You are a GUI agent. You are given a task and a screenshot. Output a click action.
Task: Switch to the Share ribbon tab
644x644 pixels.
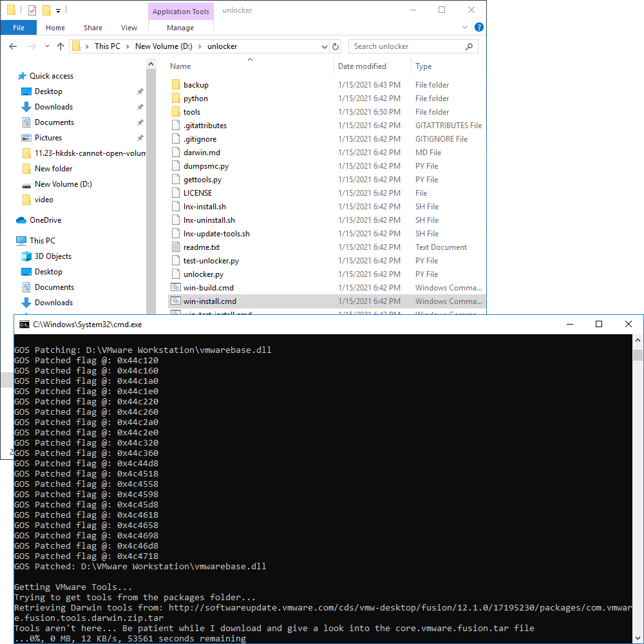point(93,28)
